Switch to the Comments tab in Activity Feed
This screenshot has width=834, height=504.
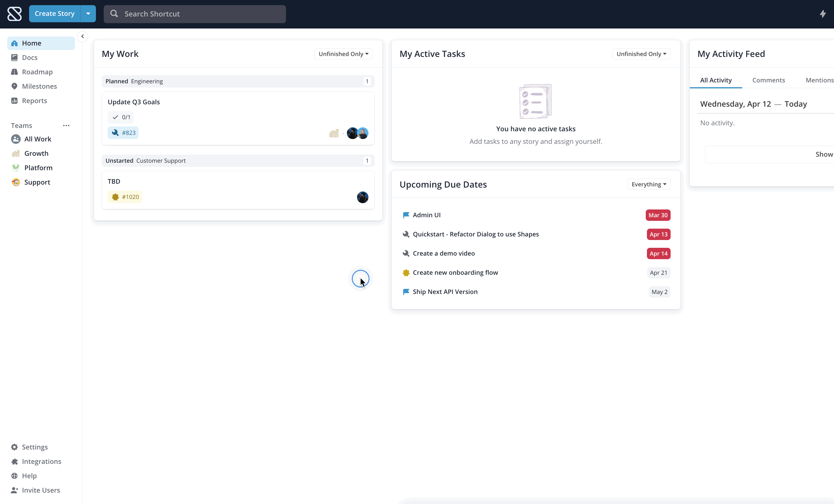point(768,80)
